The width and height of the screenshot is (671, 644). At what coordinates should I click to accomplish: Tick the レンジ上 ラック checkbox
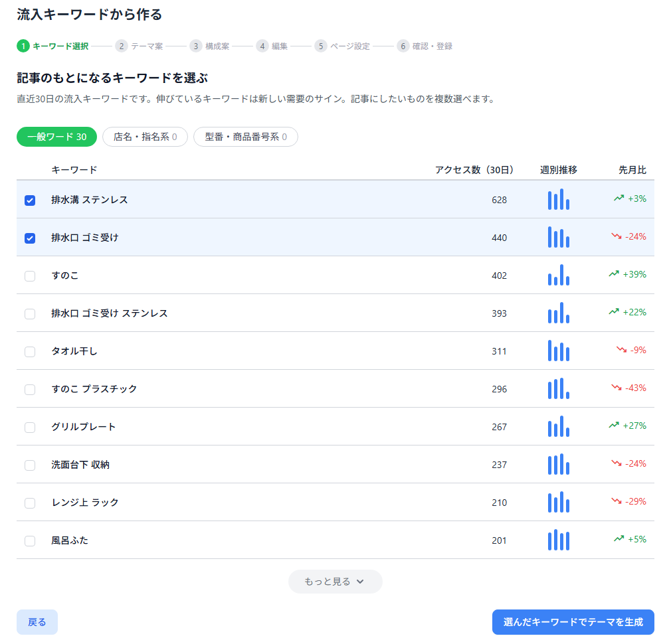pos(30,503)
